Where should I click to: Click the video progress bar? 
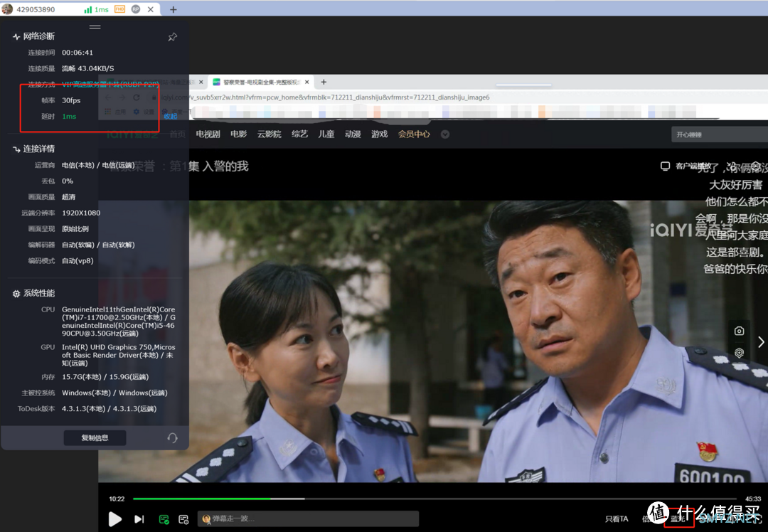pyautogui.click(x=435, y=499)
